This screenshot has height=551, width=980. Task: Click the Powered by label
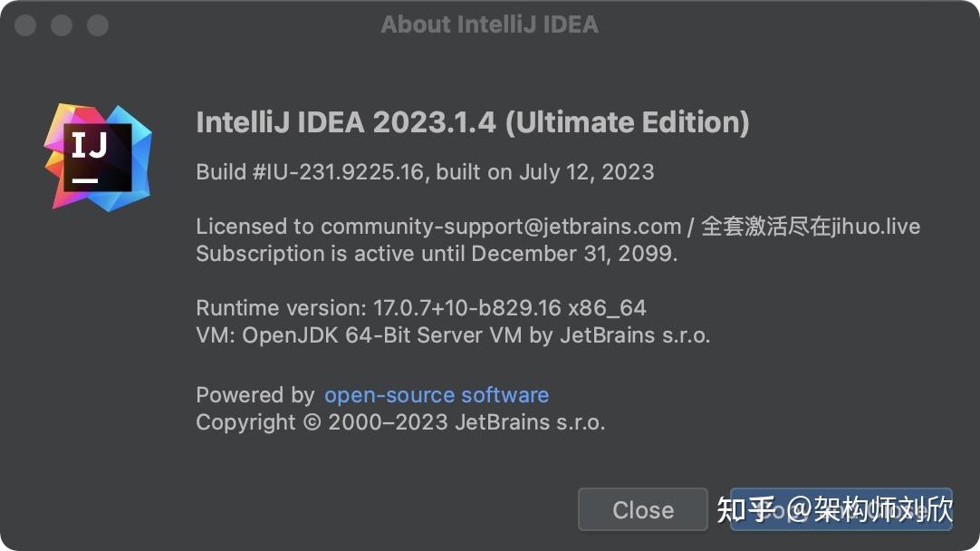tap(255, 395)
